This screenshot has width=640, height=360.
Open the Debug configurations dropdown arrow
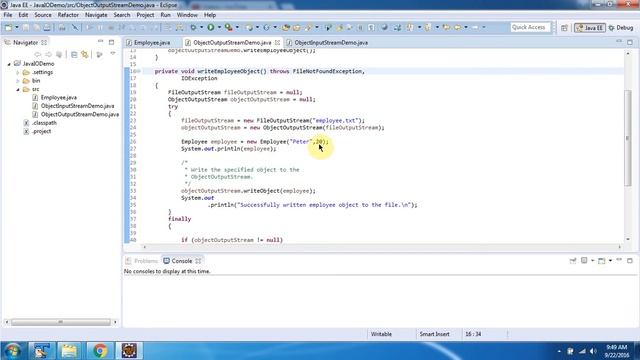(202, 27)
